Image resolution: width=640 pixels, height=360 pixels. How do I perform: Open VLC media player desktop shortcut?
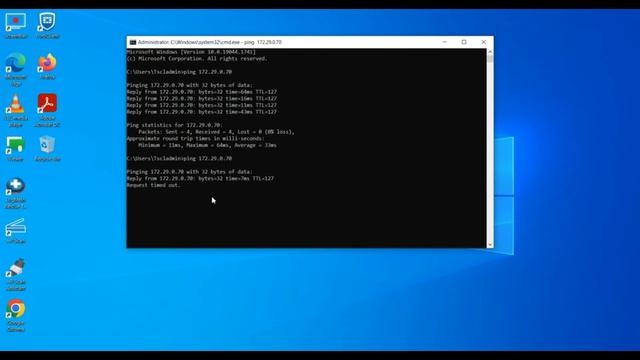(16, 110)
